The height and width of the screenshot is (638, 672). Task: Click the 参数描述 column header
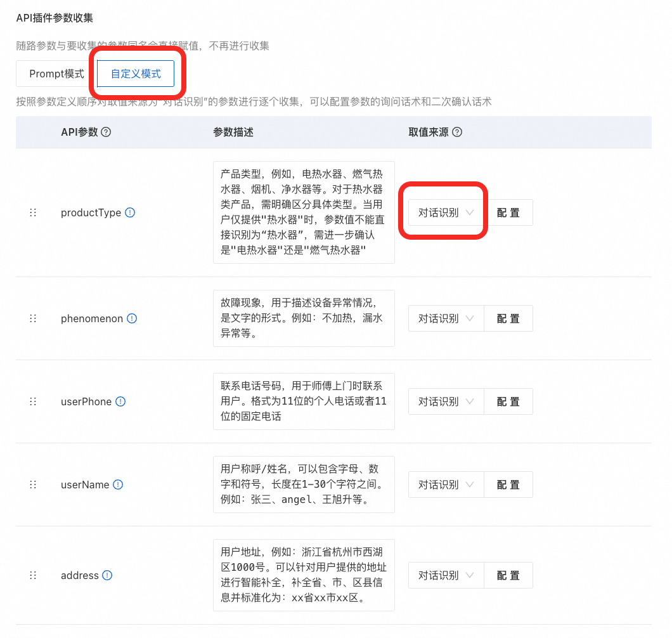(233, 132)
